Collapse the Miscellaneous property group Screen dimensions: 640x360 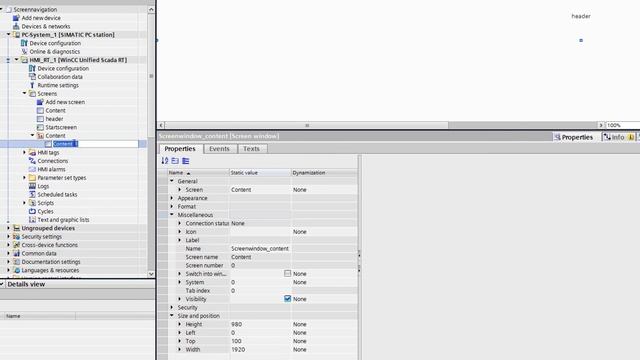coord(172,215)
